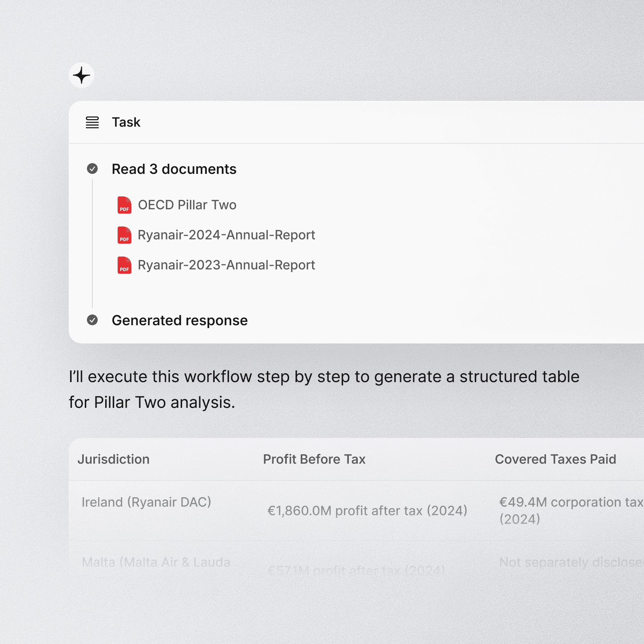Open the Ryanair-2024-Annual-Report file
Viewport: 644px width, 644px height.
[226, 235]
